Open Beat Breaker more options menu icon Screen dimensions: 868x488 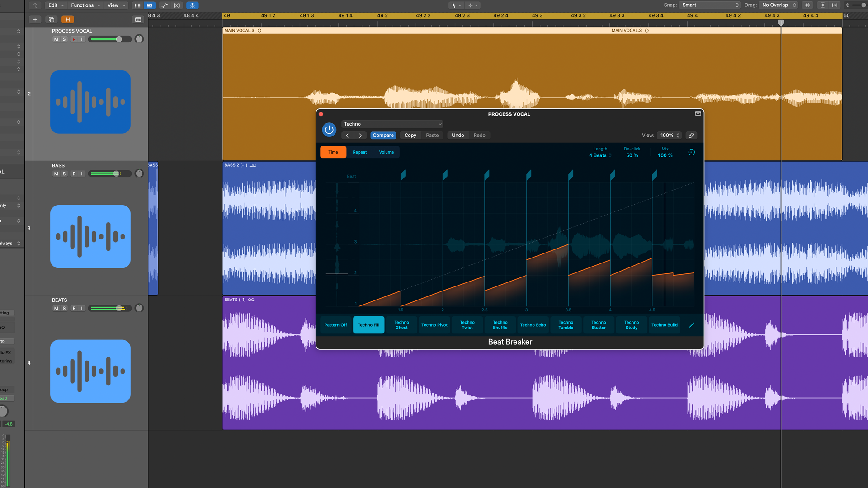[692, 152]
